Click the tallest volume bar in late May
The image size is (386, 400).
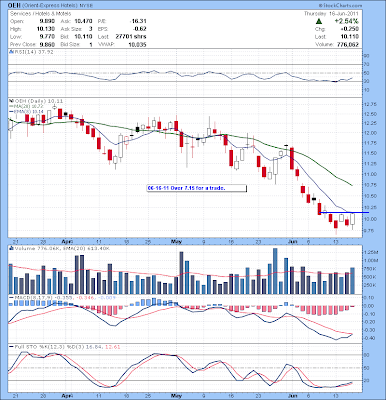pyautogui.click(x=275, y=271)
